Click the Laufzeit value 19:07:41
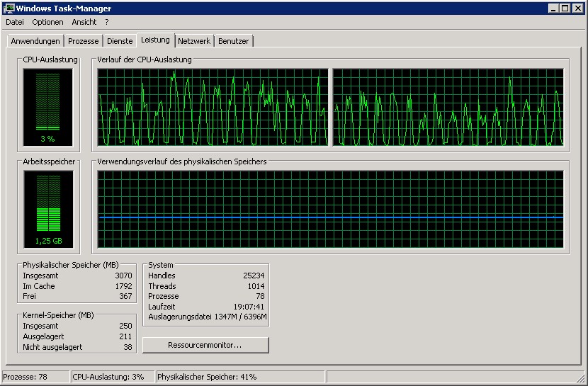 pyautogui.click(x=249, y=307)
